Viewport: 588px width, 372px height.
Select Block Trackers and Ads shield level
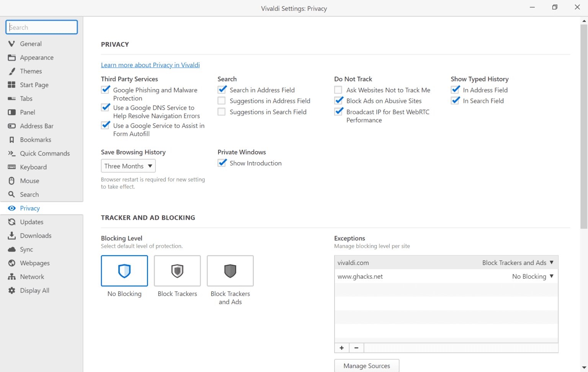point(230,271)
